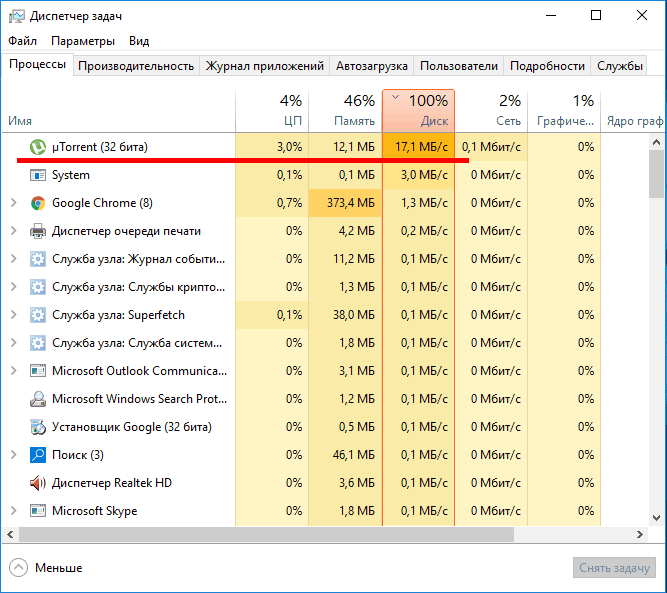
Task: Click 0,1 Мбит/с network value of µTorrent
Action: pyautogui.click(x=491, y=147)
